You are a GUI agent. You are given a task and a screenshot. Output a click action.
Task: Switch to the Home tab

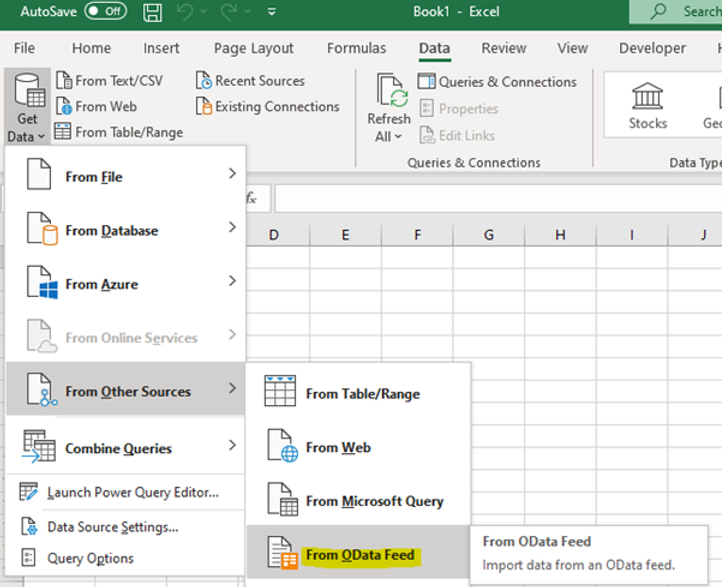tap(91, 48)
